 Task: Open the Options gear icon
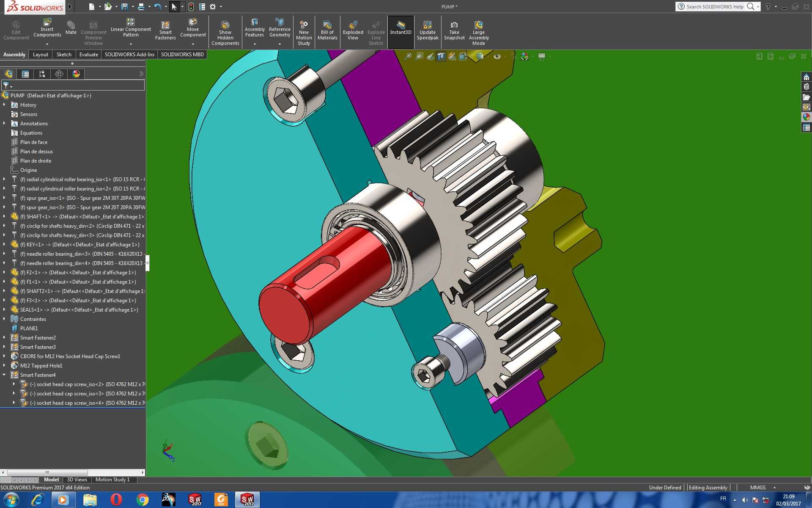(x=213, y=7)
